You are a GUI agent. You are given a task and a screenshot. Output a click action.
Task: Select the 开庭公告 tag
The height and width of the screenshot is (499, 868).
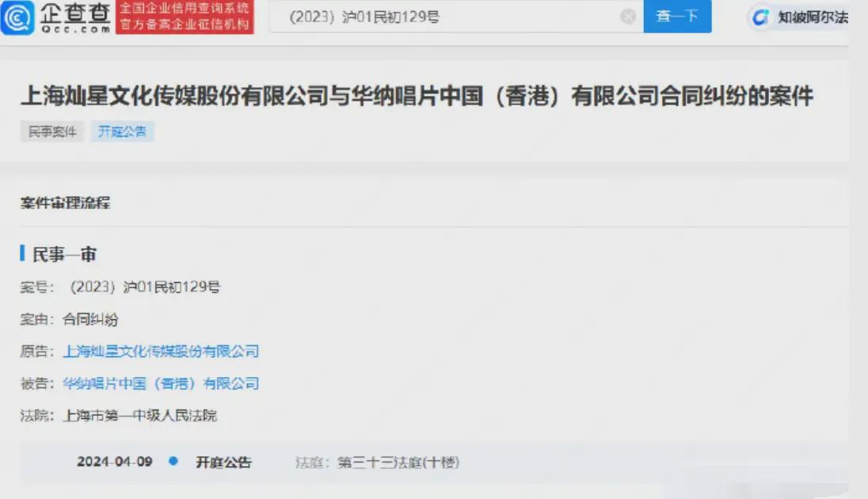tap(122, 131)
